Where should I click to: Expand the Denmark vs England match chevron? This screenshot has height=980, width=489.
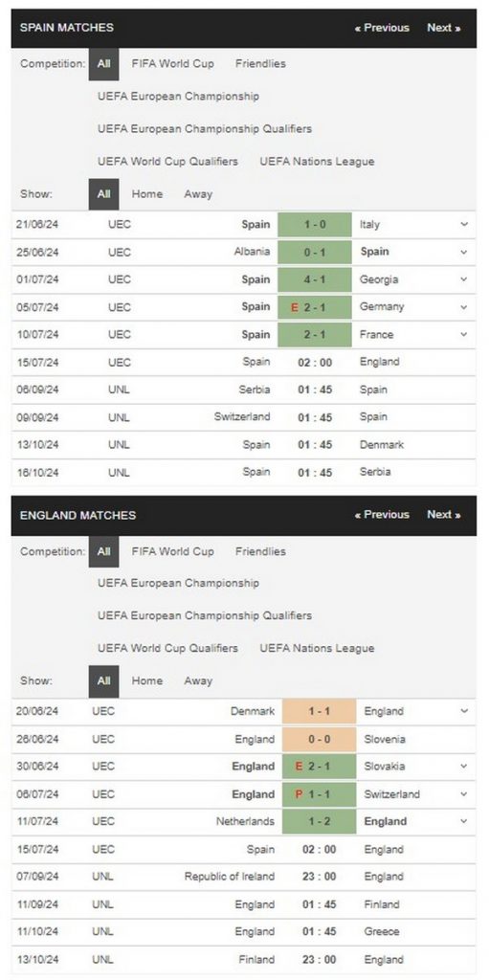[464, 711]
